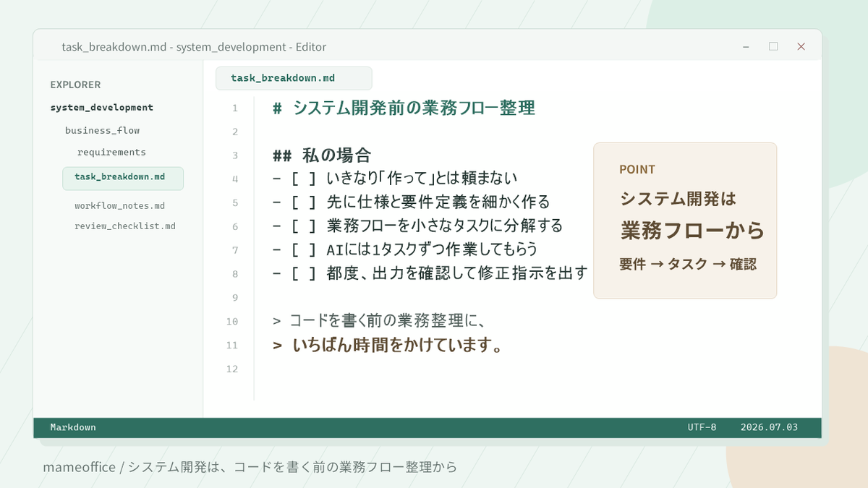Check the box for 先に仕様と要件定義を細かく作る
Image resolution: width=868 pixels, height=488 pixels.
(x=304, y=202)
